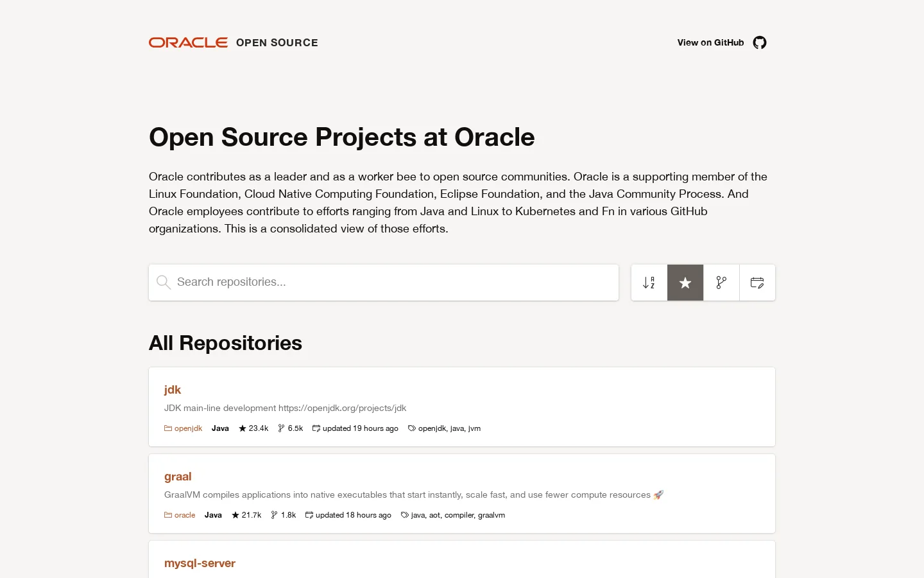Focus the Search repositories field
924x578 pixels.
pyautogui.click(x=384, y=283)
